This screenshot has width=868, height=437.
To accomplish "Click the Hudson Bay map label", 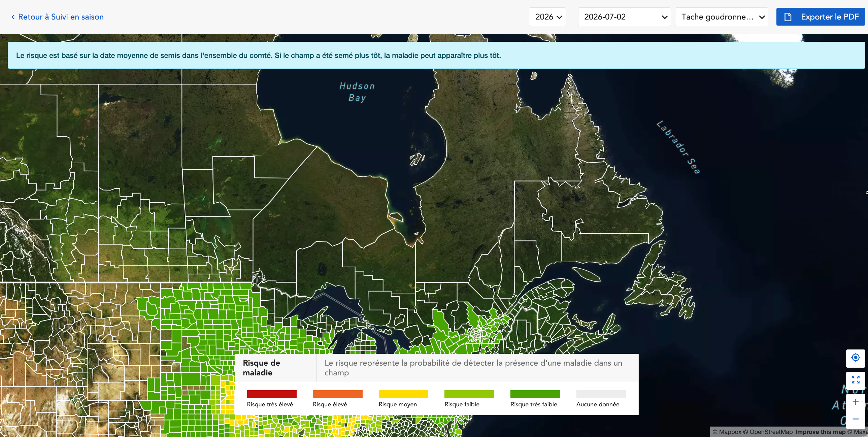I will [357, 92].
